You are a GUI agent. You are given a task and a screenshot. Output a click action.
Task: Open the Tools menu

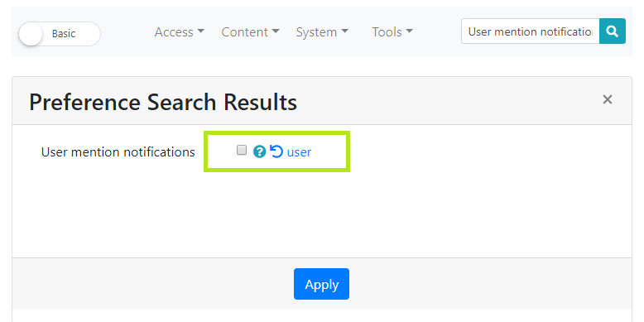click(x=392, y=32)
